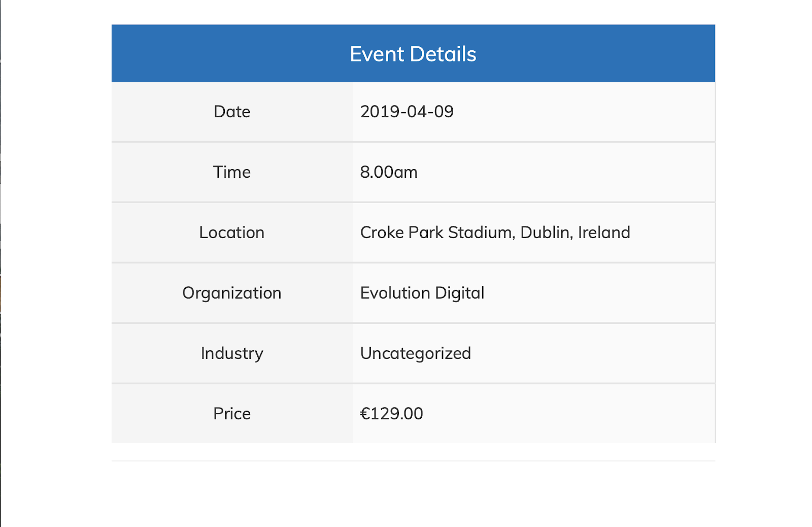Click the date value 2019-04-09
The width and height of the screenshot is (812, 527).
[407, 112]
